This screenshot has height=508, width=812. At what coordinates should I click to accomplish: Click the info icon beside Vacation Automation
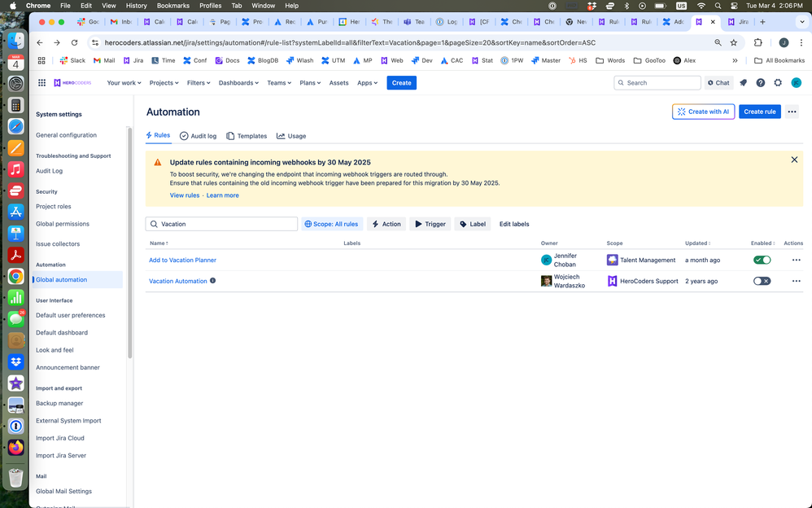click(212, 281)
